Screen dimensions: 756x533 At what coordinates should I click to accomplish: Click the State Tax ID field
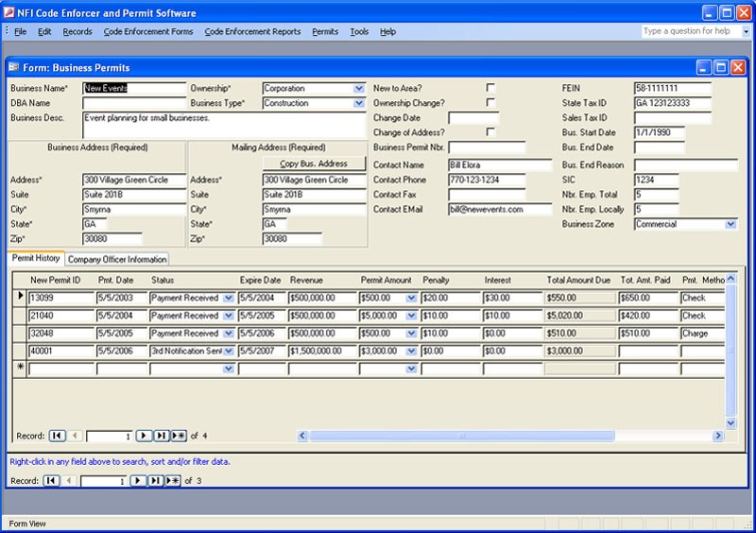coord(673,103)
